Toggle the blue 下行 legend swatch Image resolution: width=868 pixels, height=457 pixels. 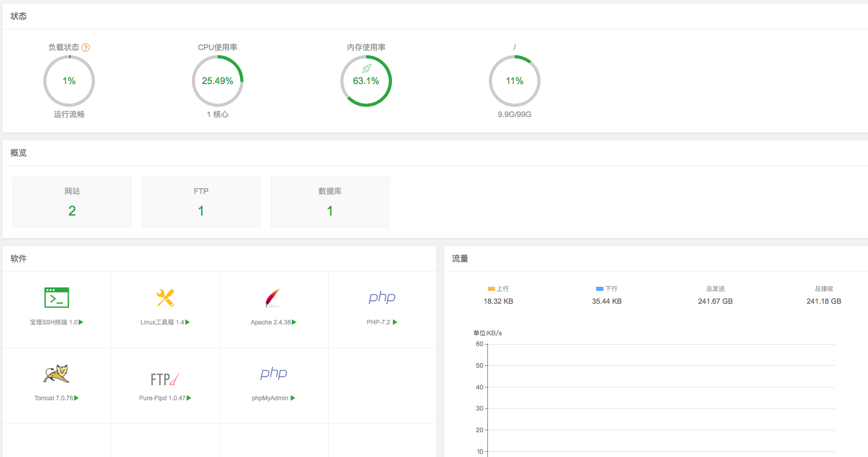click(x=600, y=289)
